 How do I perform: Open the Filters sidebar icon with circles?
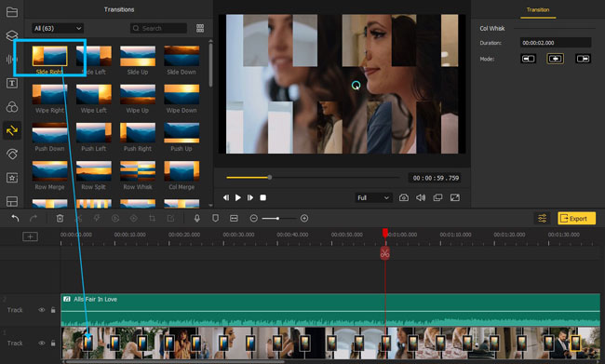(12, 107)
